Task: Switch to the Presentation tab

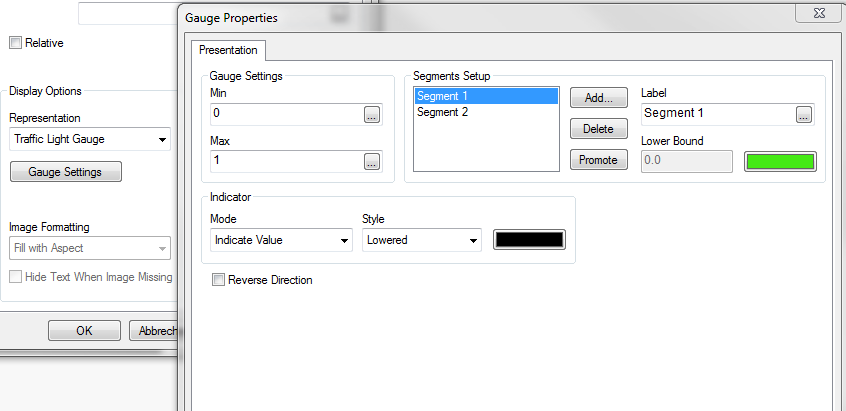Action: pos(228,50)
